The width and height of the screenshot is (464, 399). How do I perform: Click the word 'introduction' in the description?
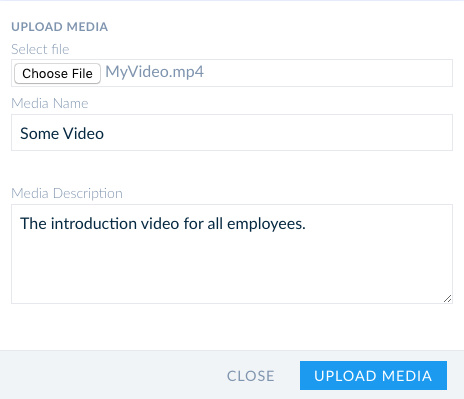point(94,223)
